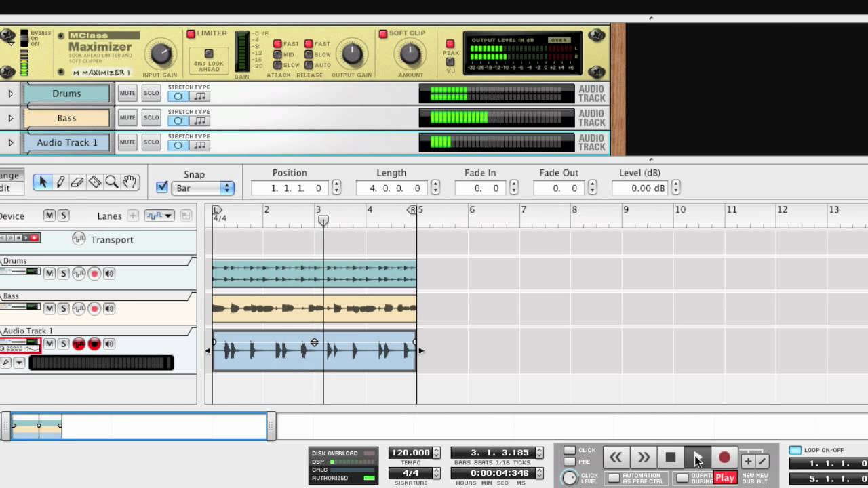Viewport: 868px width, 488px height.
Task: Click the Position value stepper
Action: click(x=336, y=188)
